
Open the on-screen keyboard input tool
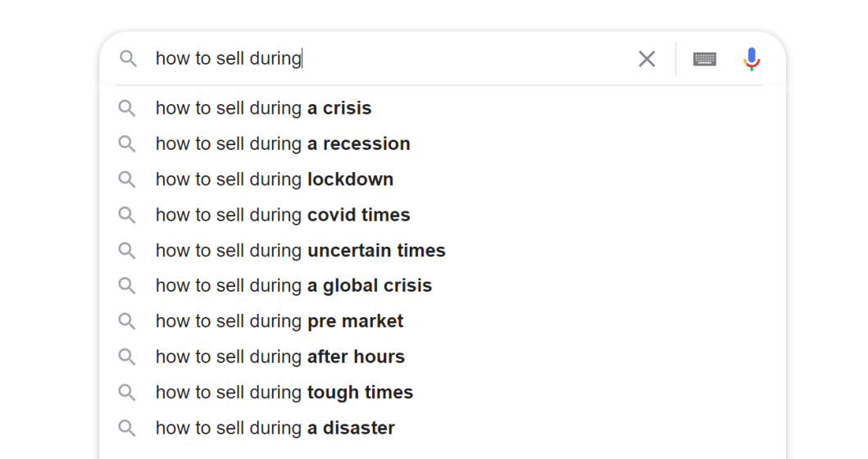[x=705, y=59]
